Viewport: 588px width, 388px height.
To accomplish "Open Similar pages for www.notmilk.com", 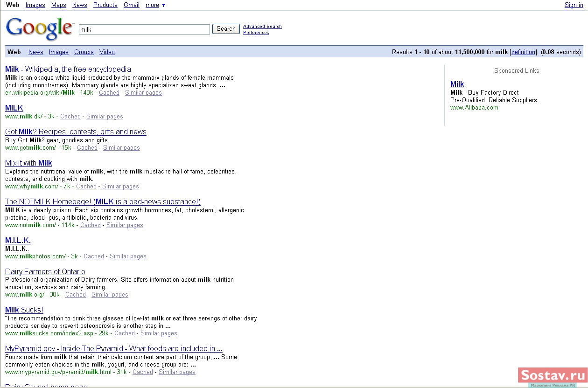I will point(125,225).
